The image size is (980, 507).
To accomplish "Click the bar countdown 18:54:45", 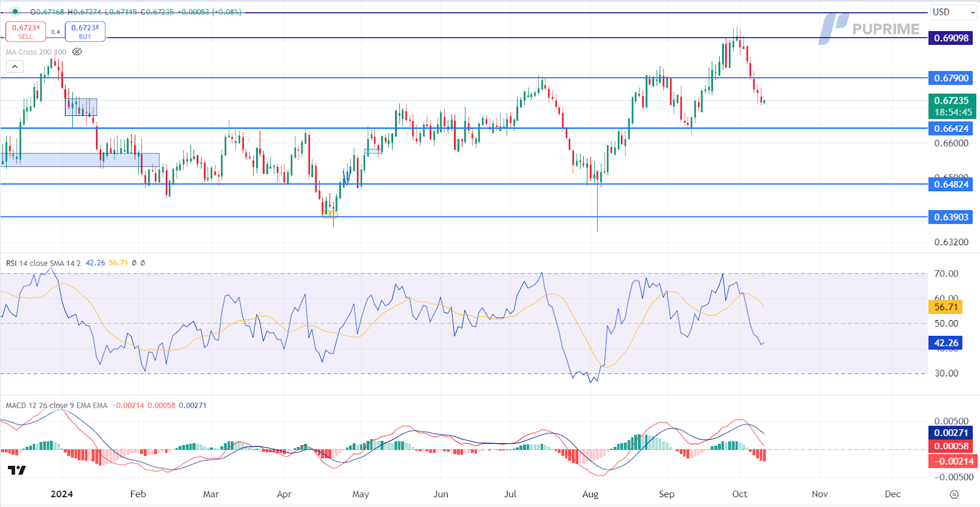I will point(952,112).
